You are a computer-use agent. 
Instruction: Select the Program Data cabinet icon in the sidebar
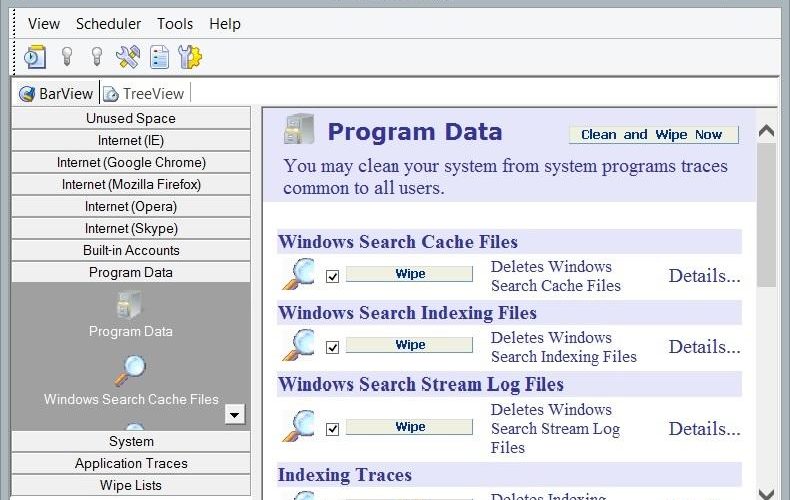coord(129,305)
